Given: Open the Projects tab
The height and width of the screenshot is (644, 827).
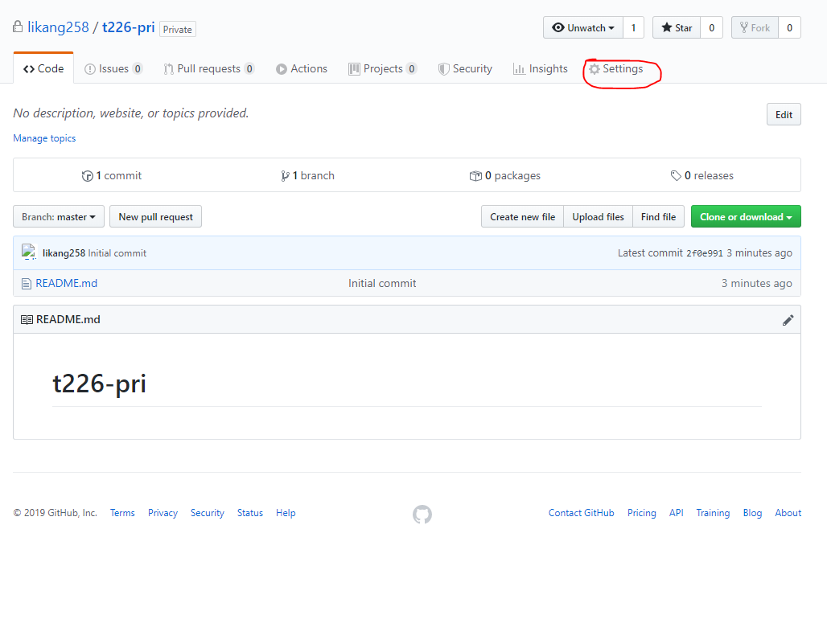Looking at the screenshot, I should pos(382,69).
